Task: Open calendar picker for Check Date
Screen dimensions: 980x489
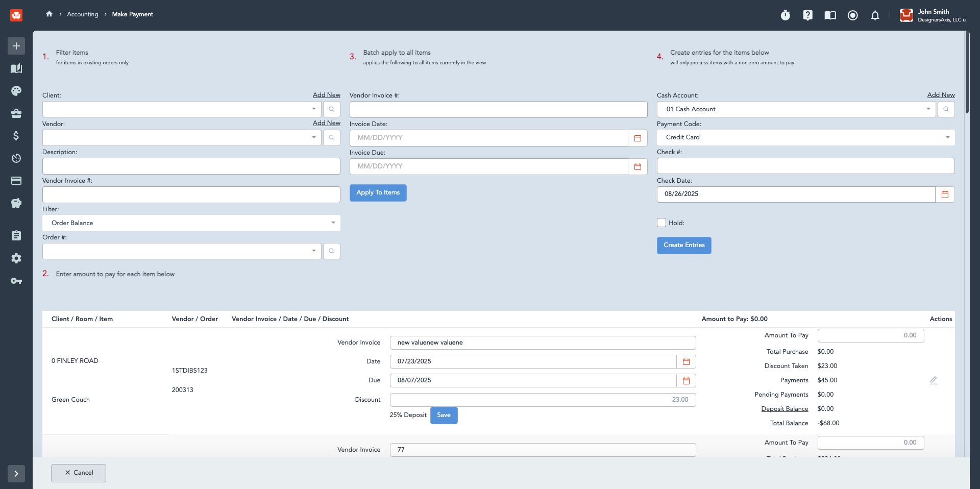Action: [x=945, y=194]
